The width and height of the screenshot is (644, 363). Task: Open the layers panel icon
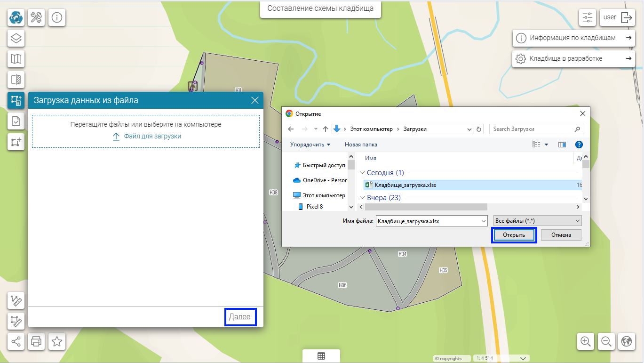[x=16, y=38]
